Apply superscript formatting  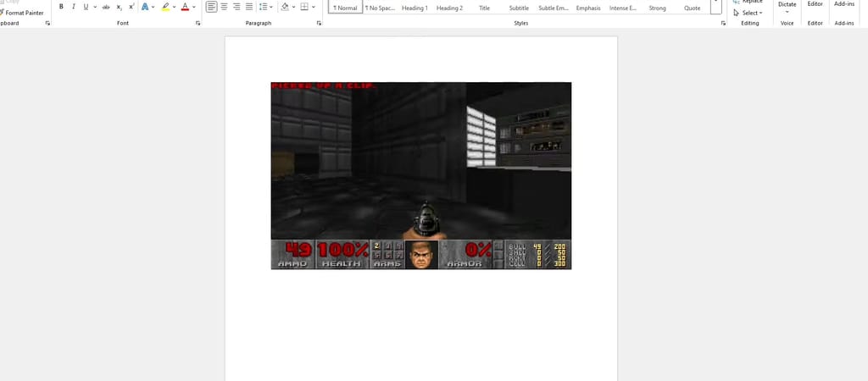coord(131,7)
